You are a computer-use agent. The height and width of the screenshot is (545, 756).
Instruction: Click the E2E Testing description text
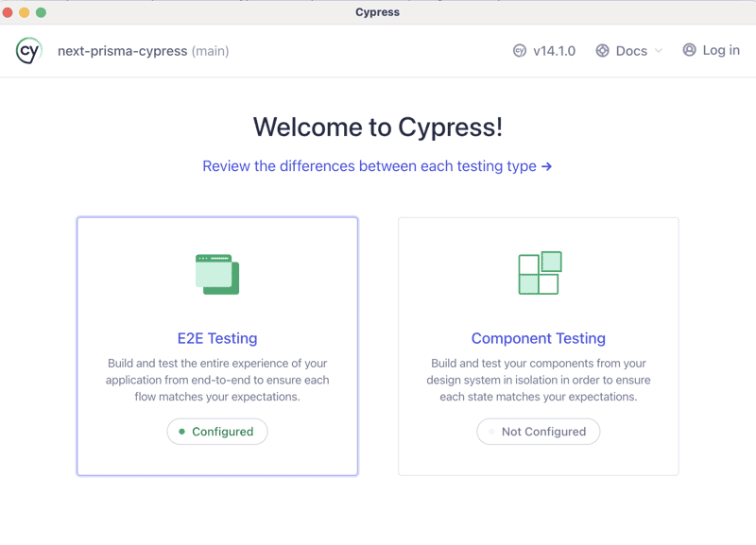217,380
